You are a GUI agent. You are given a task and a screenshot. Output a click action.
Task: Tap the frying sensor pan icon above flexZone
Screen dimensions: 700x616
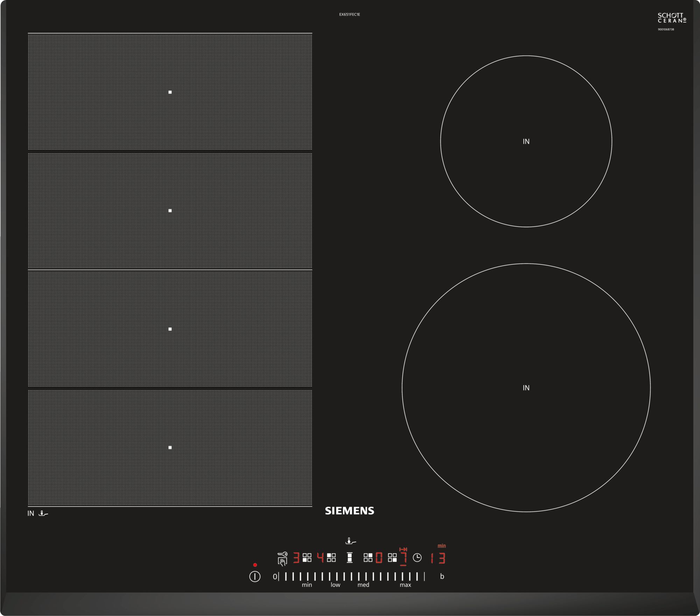[x=350, y=541]
